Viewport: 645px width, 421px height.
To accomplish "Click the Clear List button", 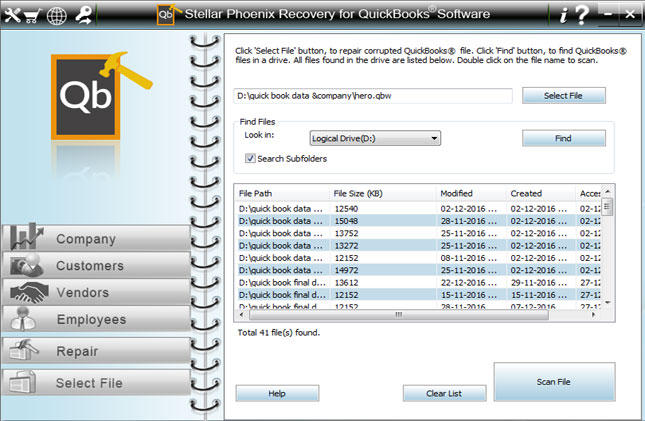I will [x=444, y=393].
